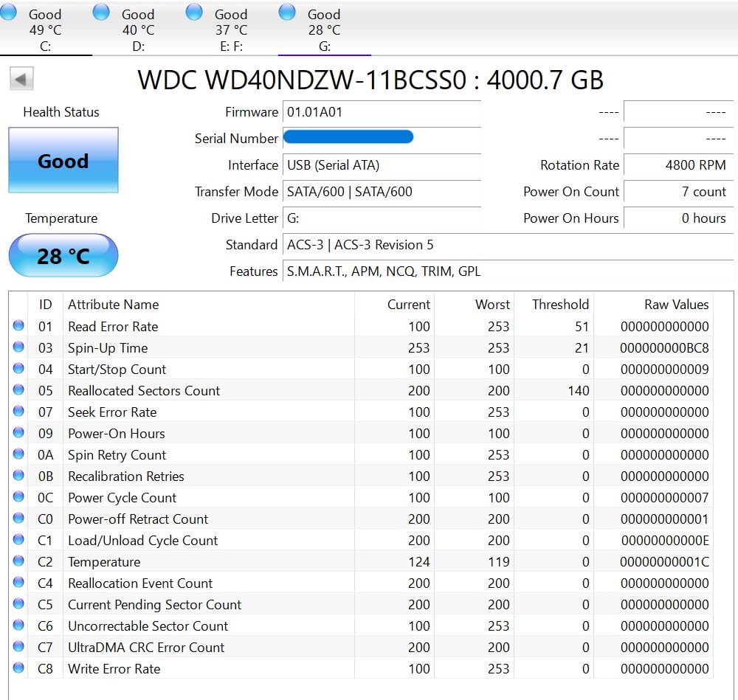
Task: Click the blue status orb above D: drive
Action: click(101, 12)
